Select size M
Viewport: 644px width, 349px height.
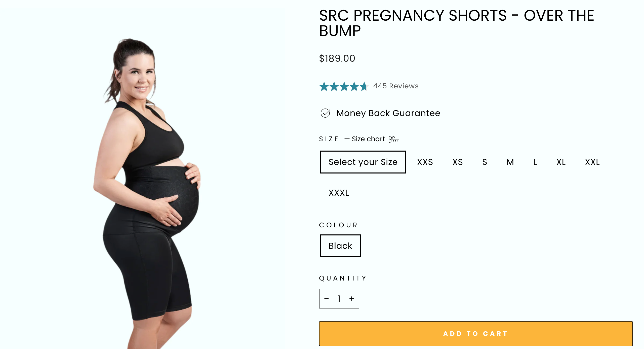click(510, 162)
